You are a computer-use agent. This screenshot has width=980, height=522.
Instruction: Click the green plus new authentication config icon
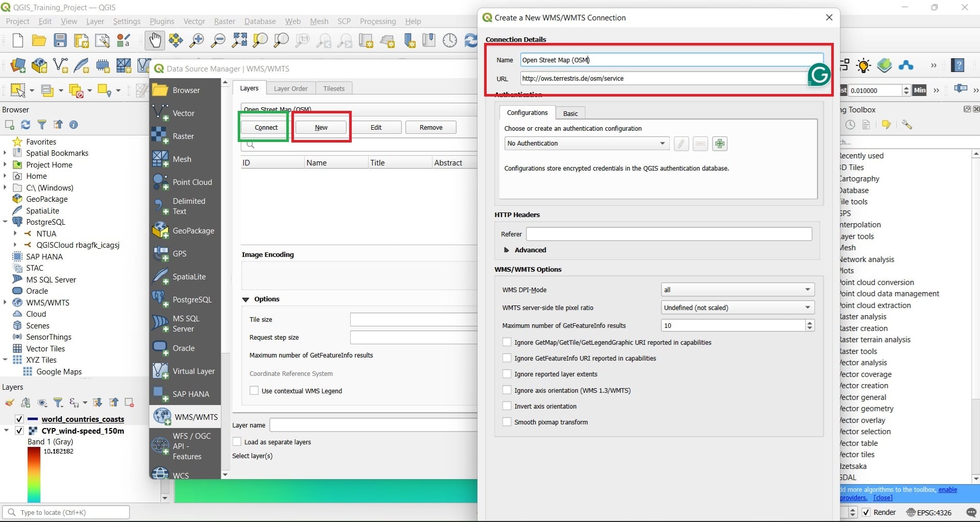pyautogui.click(x=720, y=144)
